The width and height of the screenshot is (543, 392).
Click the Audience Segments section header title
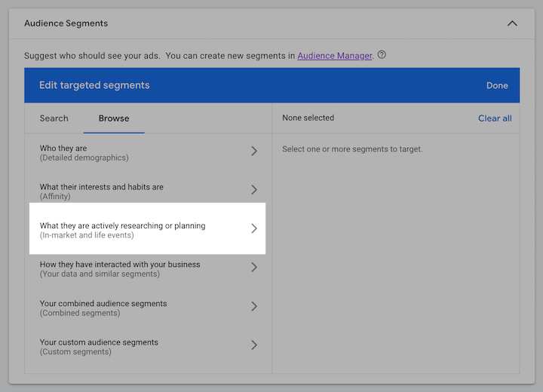tap(66, 23)
